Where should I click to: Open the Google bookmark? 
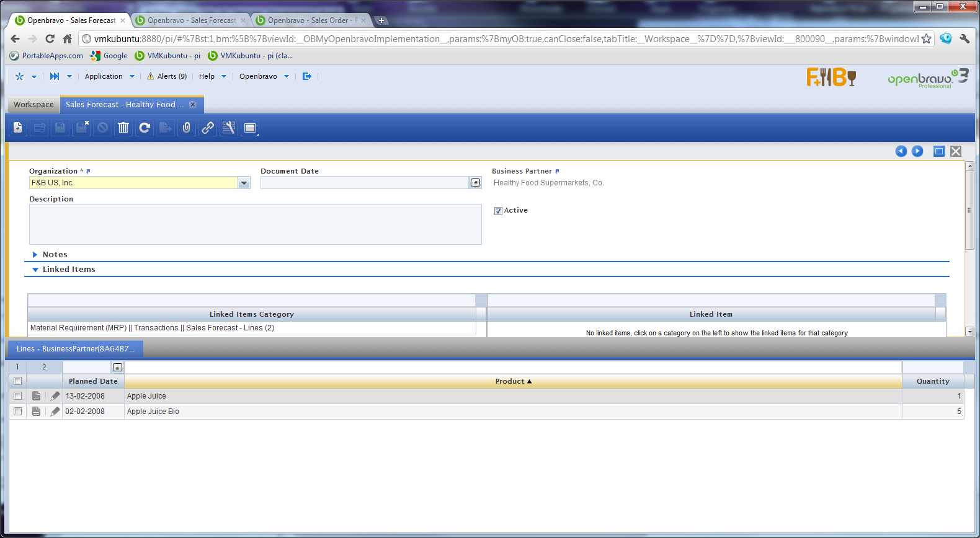tap(109, 56)
